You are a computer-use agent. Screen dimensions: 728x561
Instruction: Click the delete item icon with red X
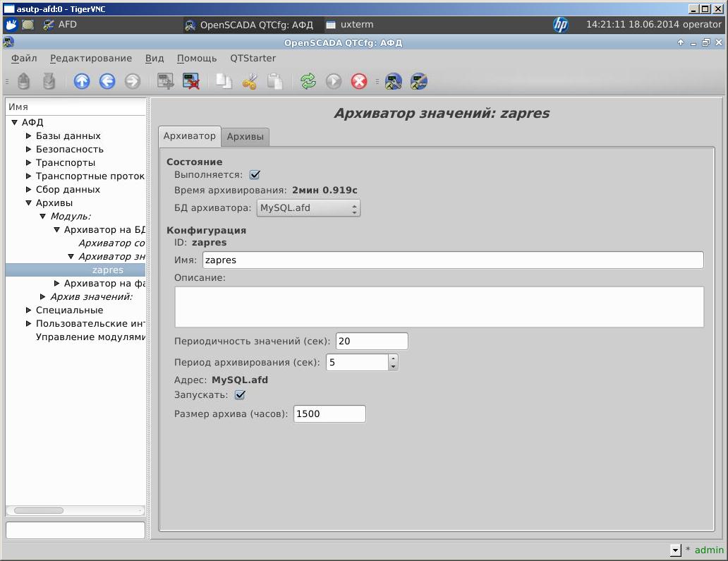[x=190, y=82]
